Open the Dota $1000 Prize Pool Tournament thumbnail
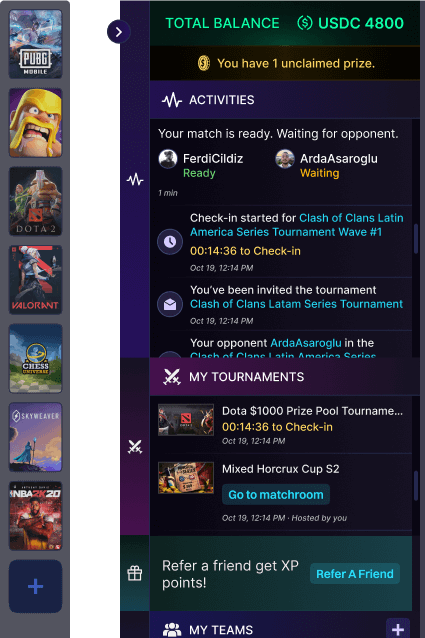425x638 pixels. (186, 420)
